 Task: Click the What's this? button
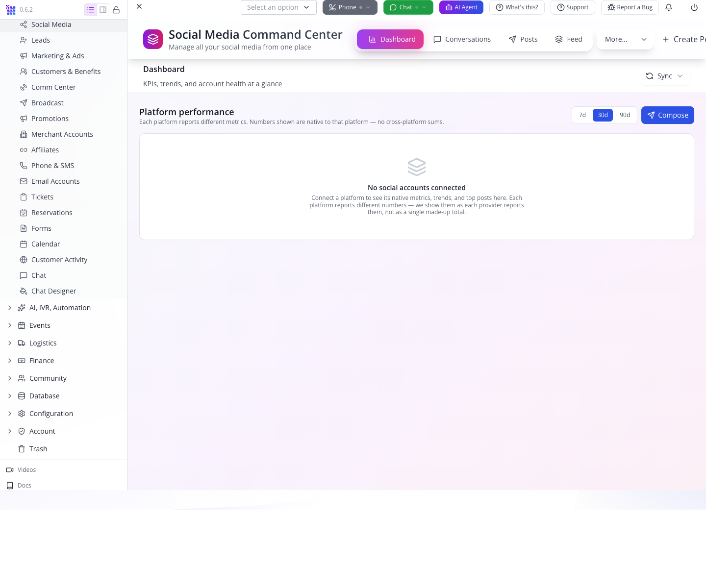(517, 7)
